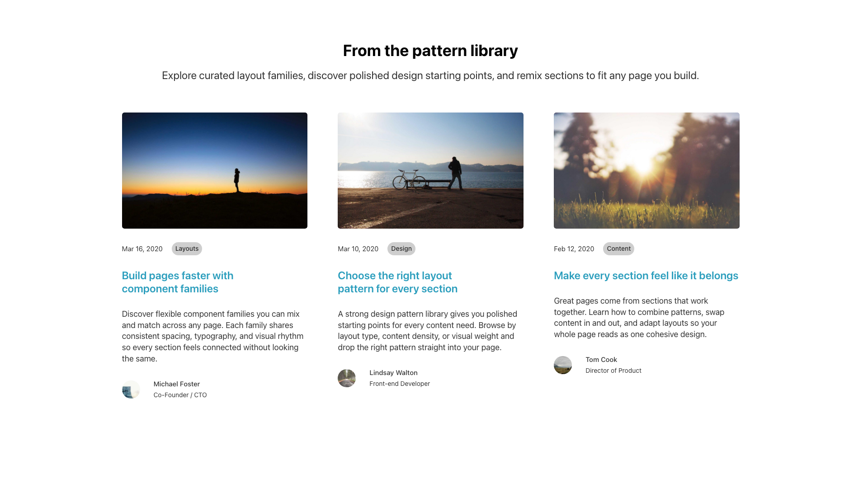Click the Lindsay Walton author name
The height and width of the screenshot is (488, 868).
click(x=393, y=373)
